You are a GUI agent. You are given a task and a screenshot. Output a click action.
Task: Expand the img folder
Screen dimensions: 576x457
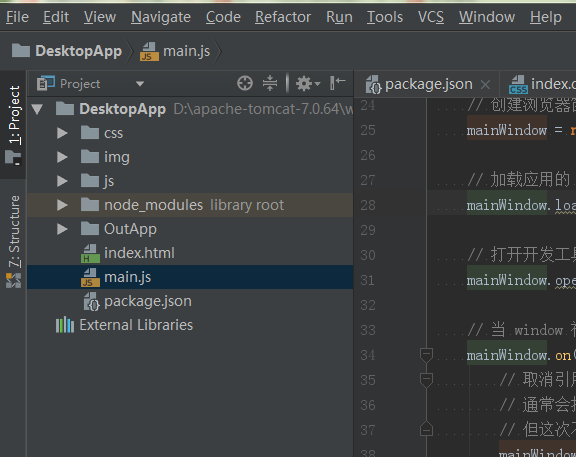[62, 157]
